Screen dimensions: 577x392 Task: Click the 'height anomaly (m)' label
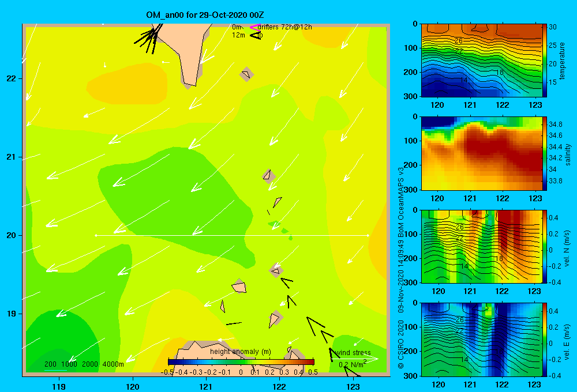tap(240, 352)
